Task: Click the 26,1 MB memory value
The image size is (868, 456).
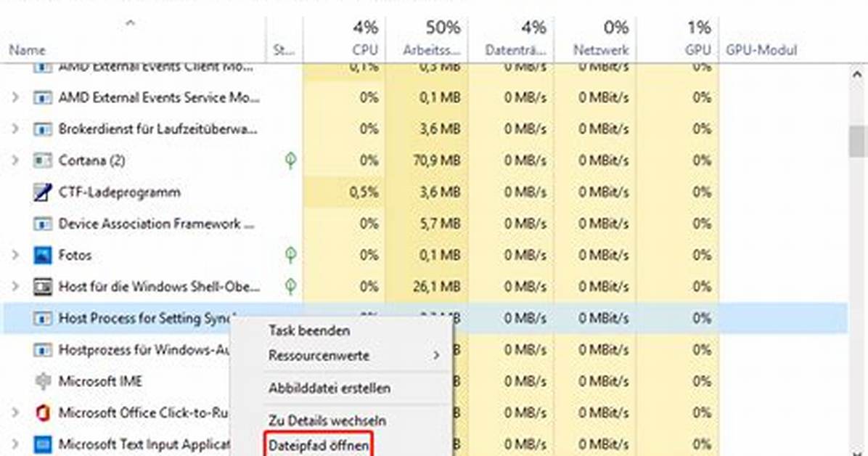Action: (438, 287)
